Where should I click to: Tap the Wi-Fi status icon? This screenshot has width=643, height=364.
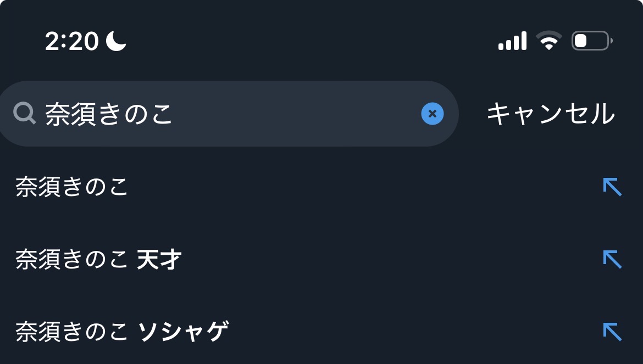click(548, 41)
